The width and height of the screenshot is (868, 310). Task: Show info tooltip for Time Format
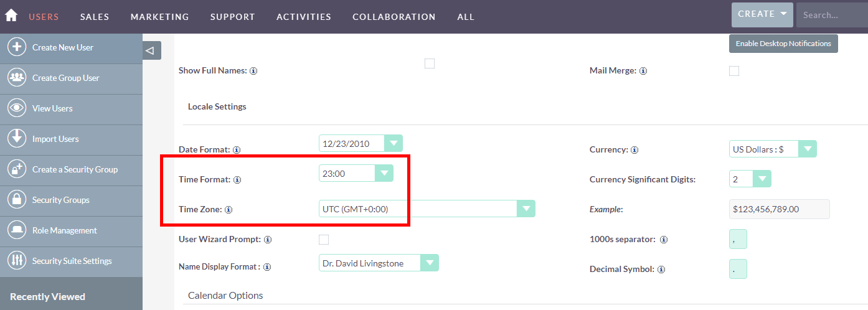tap(237, 180)
